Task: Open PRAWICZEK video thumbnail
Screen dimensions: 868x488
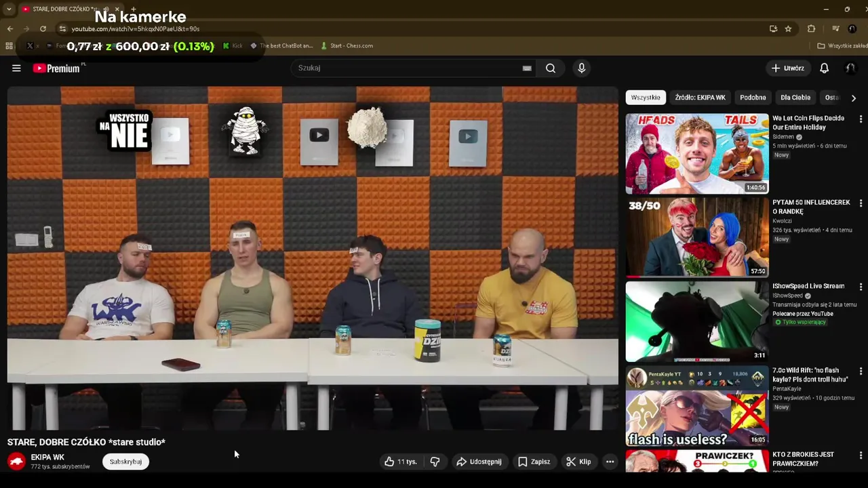Action: (x=697, y=461)
